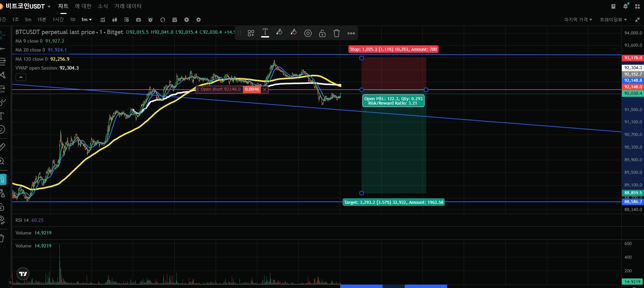This screenshot has height=288, width=644.
Task: Select the forecasting position tool in sidebar
Action: pyautogui.click(x=2, y=89)
